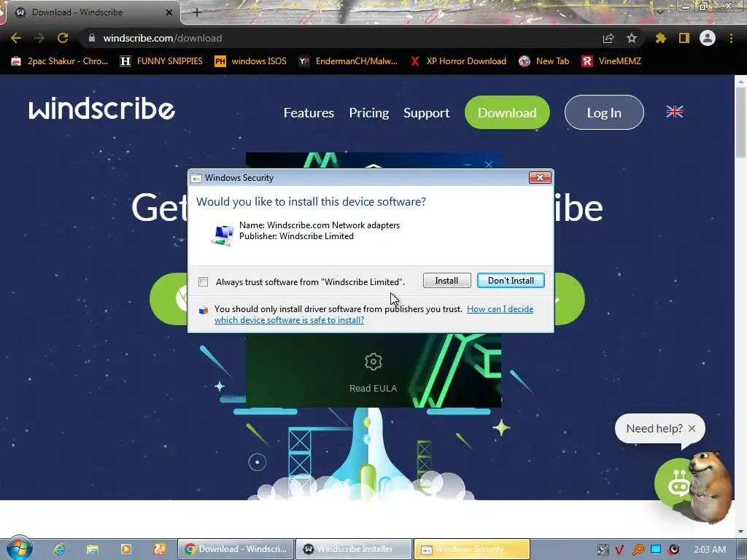
Task: Click the share page icon in address bar
Action: 608,38
